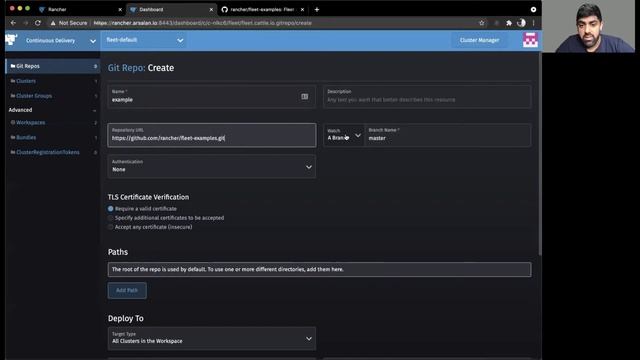Click the browser profile icon
The height and width of the screenshot is (360, 640).
coord(521,23)
